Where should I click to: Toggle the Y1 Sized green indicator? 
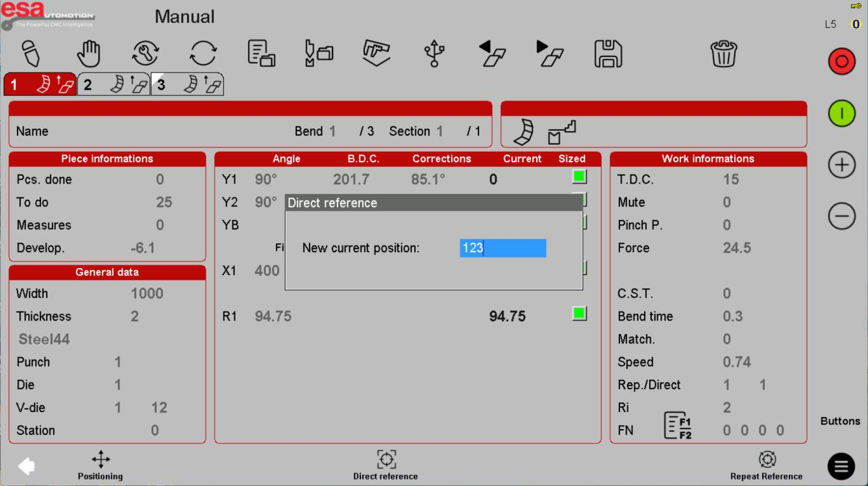pos(579,176)
